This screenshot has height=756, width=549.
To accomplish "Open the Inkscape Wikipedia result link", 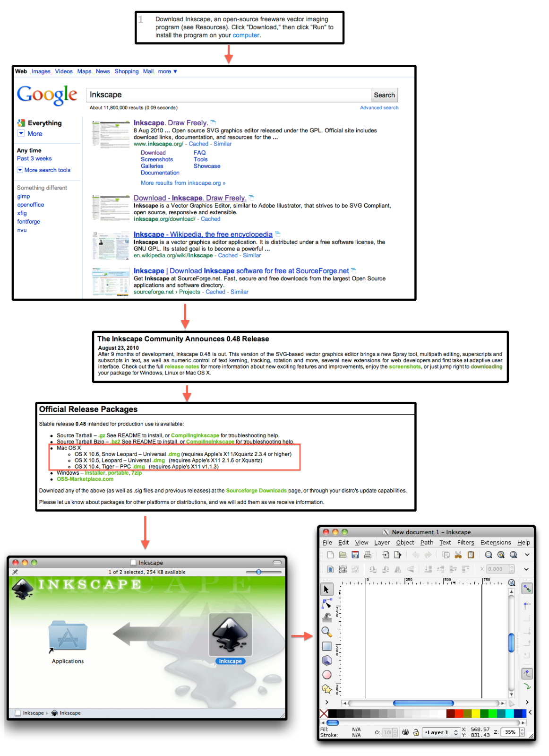I will 203,235.
